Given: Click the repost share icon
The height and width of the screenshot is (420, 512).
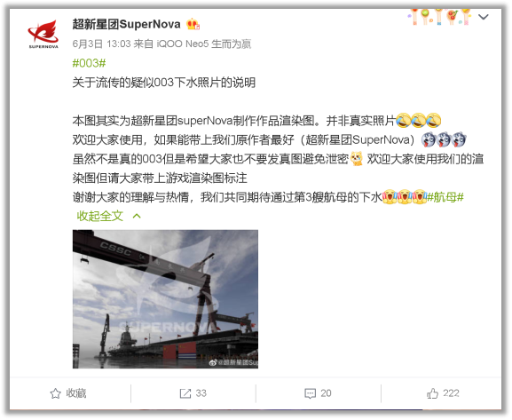Looking at the screenshot, I should (185, 393).
